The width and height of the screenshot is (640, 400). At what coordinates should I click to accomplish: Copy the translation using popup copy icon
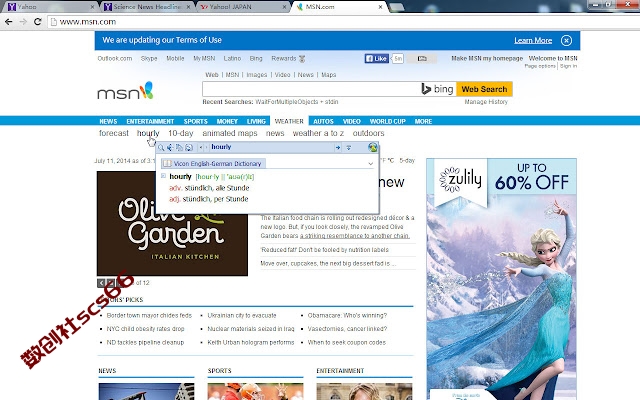pos(179,147)
